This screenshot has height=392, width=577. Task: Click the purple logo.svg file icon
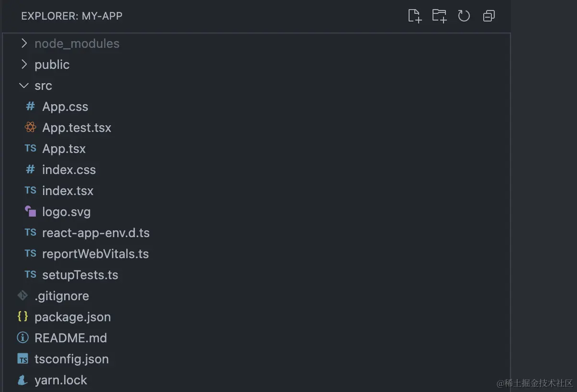tap(31, 212)
